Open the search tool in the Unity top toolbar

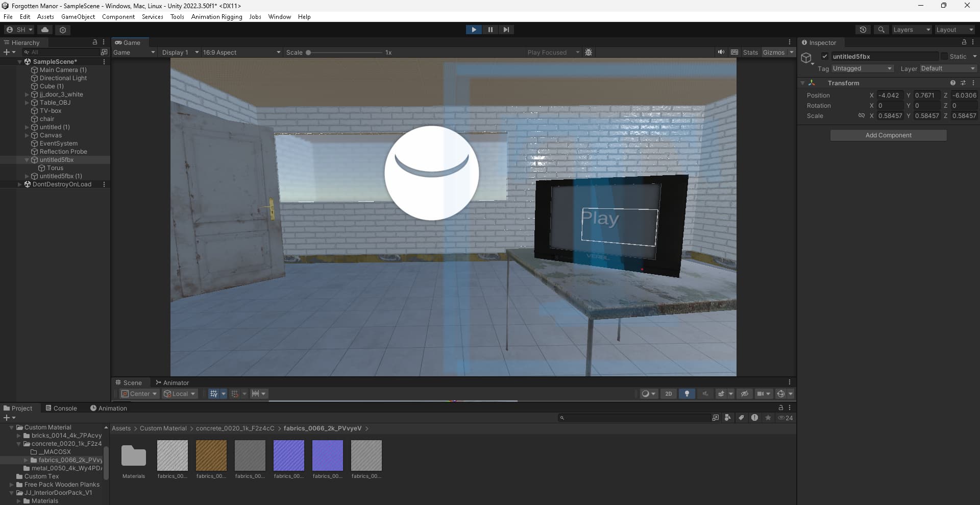point(881,29)
